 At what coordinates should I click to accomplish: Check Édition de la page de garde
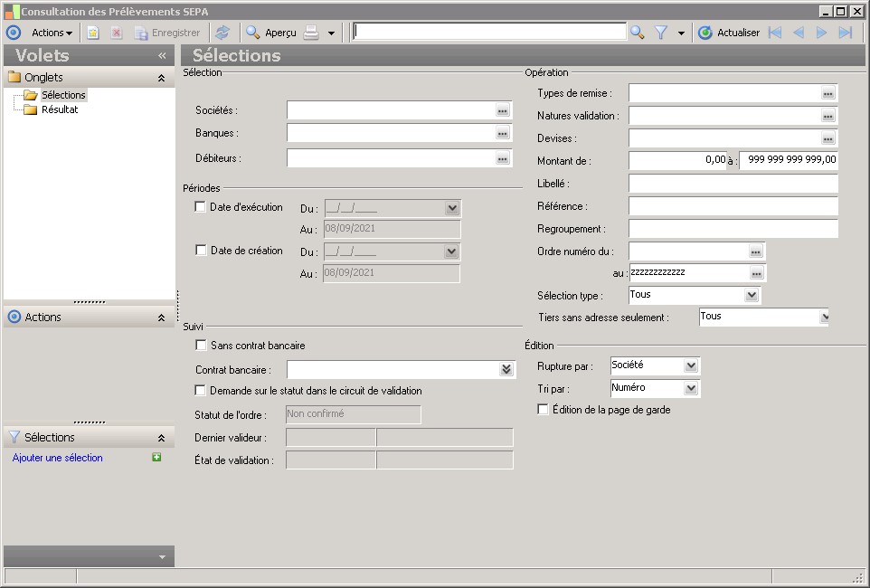543,410
